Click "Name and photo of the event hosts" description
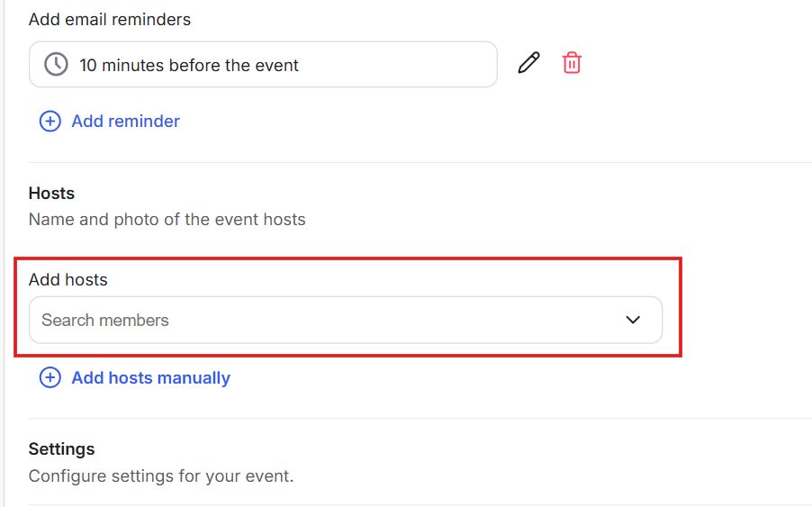This screenshot has width=812, height=507. 167,219
